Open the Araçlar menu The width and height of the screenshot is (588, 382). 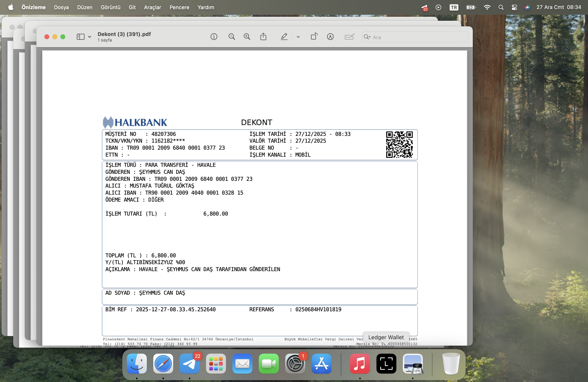tap(152, 7)
